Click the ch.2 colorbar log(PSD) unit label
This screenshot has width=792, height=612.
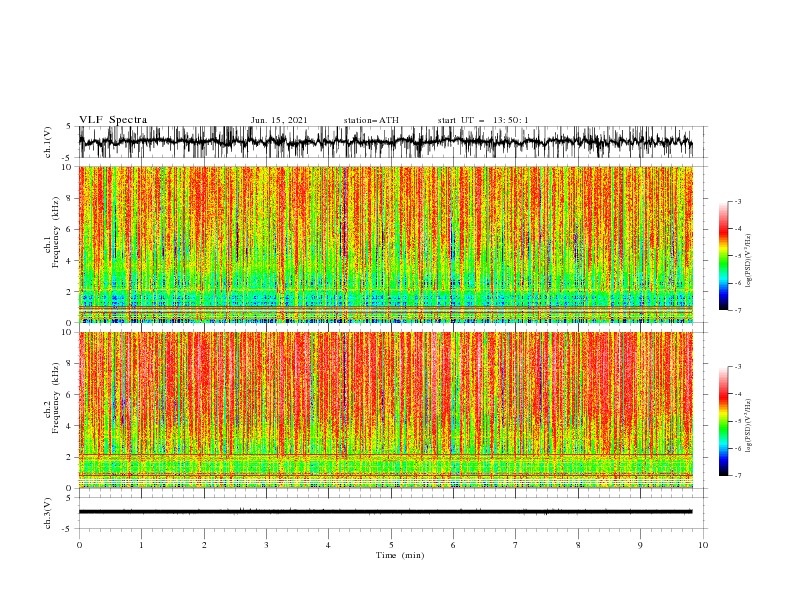(748, 426)
